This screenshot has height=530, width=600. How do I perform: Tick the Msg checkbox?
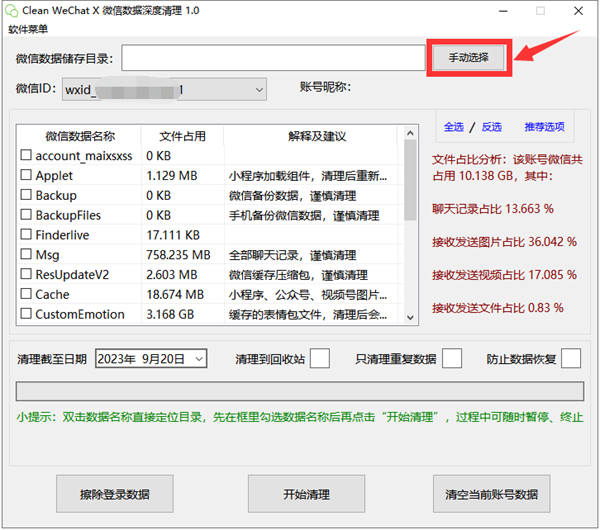pyautogui.click(x=26, y=254)
